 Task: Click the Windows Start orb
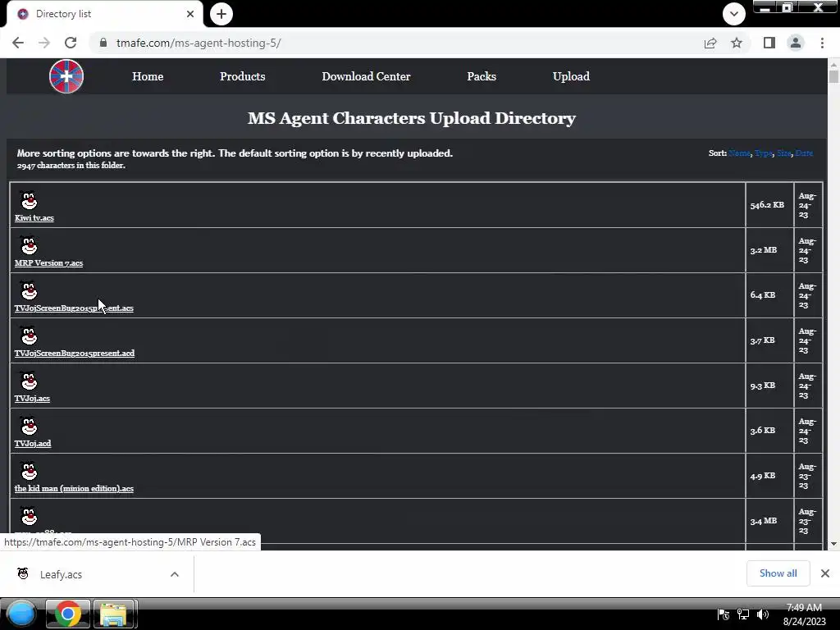click(21, 614)
